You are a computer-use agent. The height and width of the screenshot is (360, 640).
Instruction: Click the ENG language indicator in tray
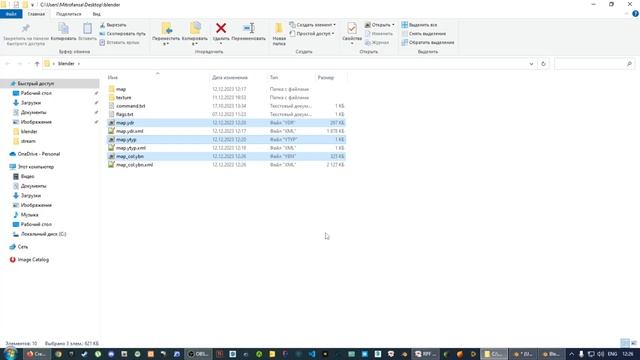(x=612, y=354)
